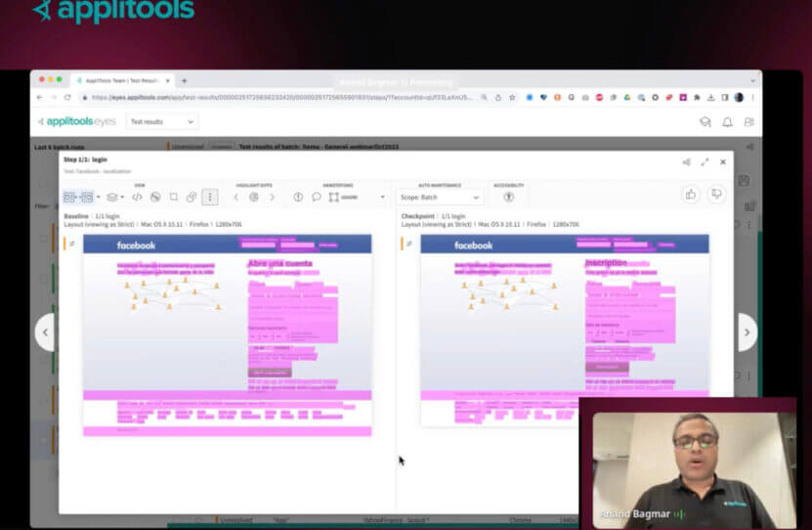Click the code brackets icon in the View toolbar
Viewport: 812px width, 530px height.
coord(137,197)
